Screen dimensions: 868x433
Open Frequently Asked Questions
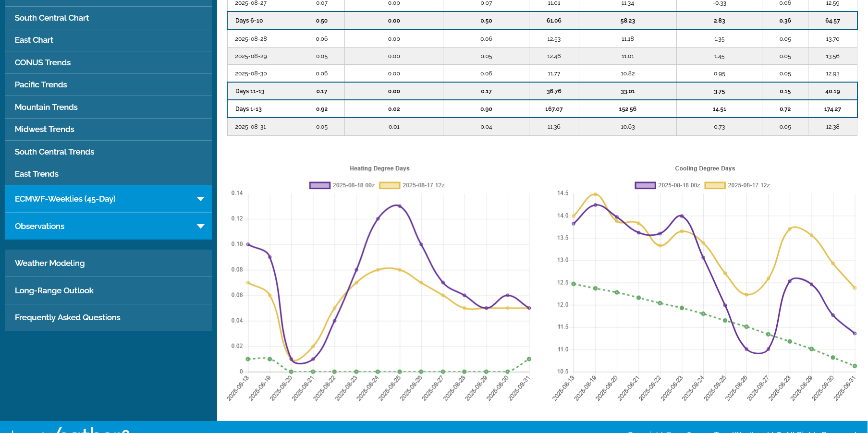68,317
